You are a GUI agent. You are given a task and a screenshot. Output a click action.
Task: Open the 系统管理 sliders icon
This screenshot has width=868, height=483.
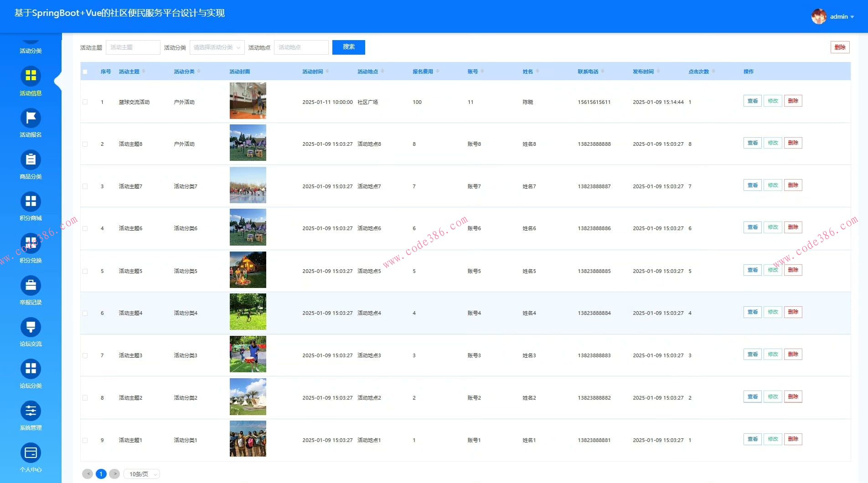coord(31,411)
